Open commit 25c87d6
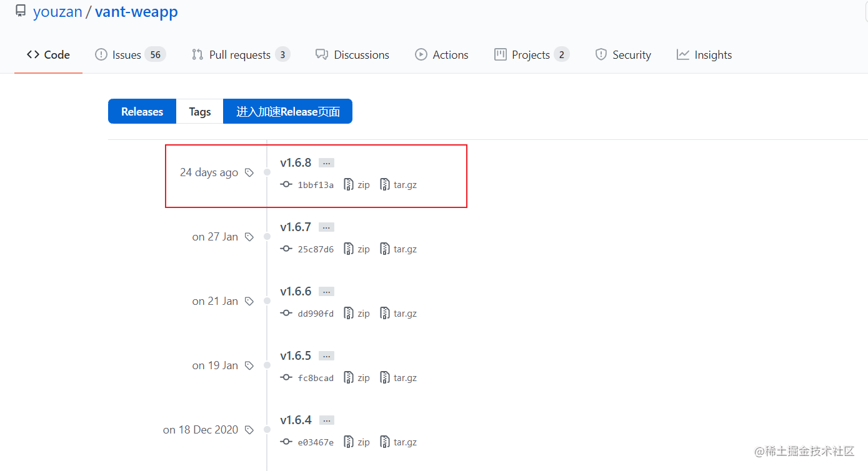The width and height of the screenshot is (868, 471). click(x=307, y=249)
